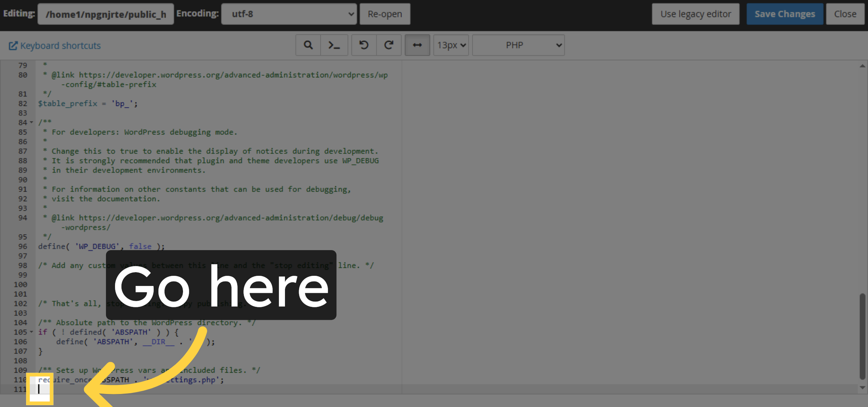Image resolution: width=868 pixels, height=407 pixels.
Task: Toggle word wrap with the arrows icon
Action: [x=417, y=45]
